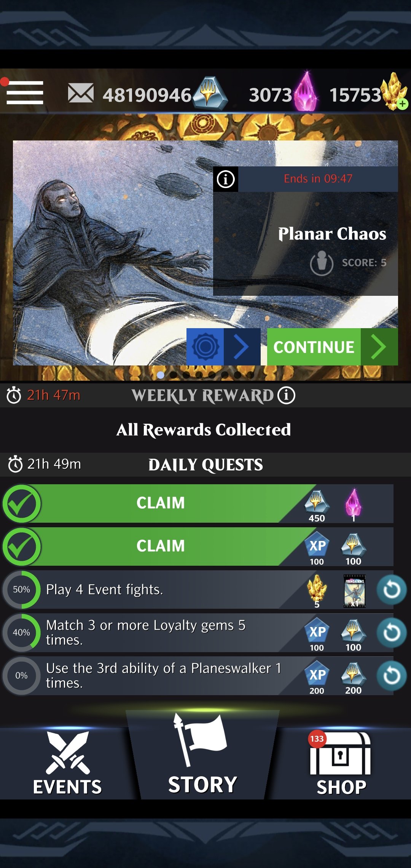Open Planar Chaos event info icon
Screen dimensions: 411x868
[x=226, y=179]
